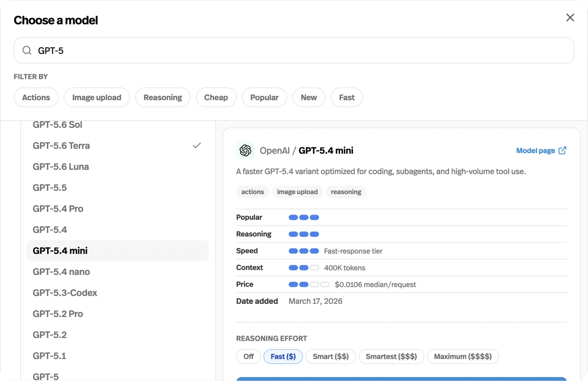Close the Choose a model dialog
Screen dimensions: 588x381
tap(570, 18)
